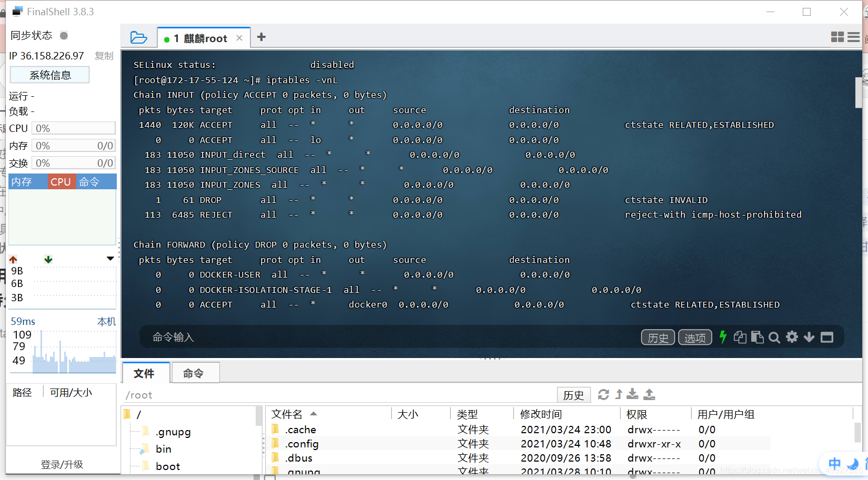Open the hamburger main menu icon

[854, 37]
